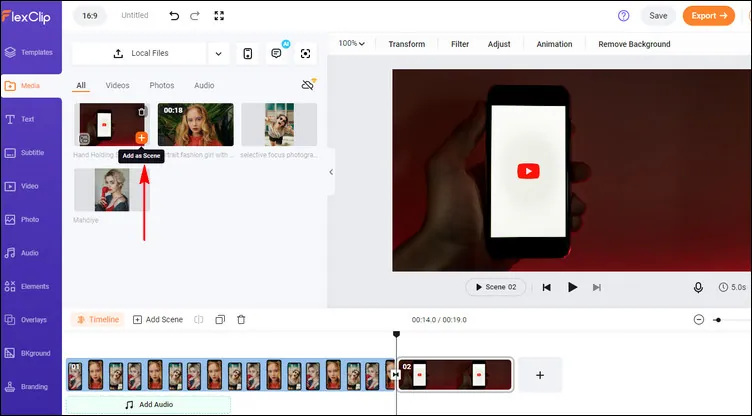Switch to the Audio media tab
This screenshot has width=752, height=416.
point(204,85)
